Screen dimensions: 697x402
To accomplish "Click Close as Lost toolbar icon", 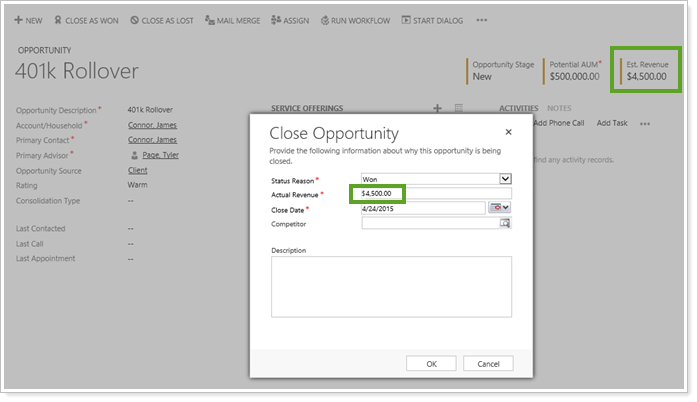I will 162,20.
